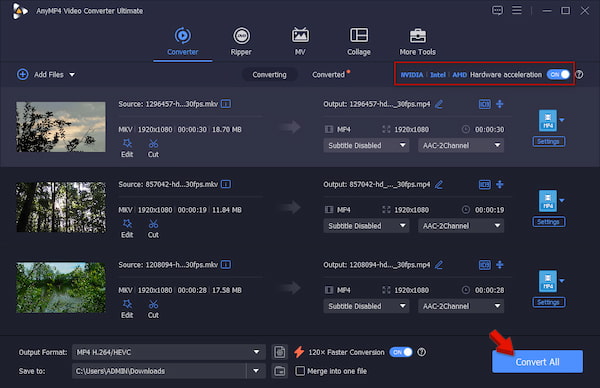Click the Save to path field

(159, 371)
